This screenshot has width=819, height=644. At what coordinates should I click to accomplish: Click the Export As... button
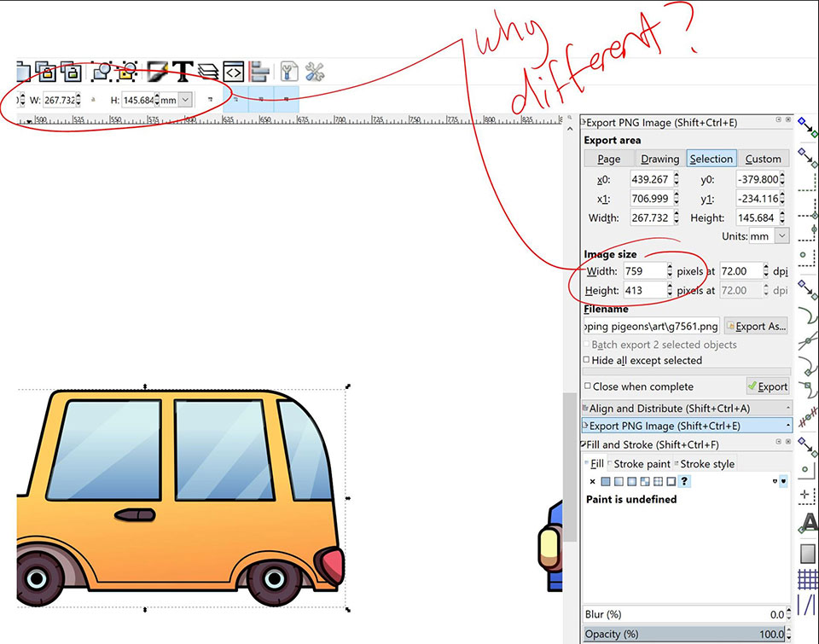click(x=755, y=326)
